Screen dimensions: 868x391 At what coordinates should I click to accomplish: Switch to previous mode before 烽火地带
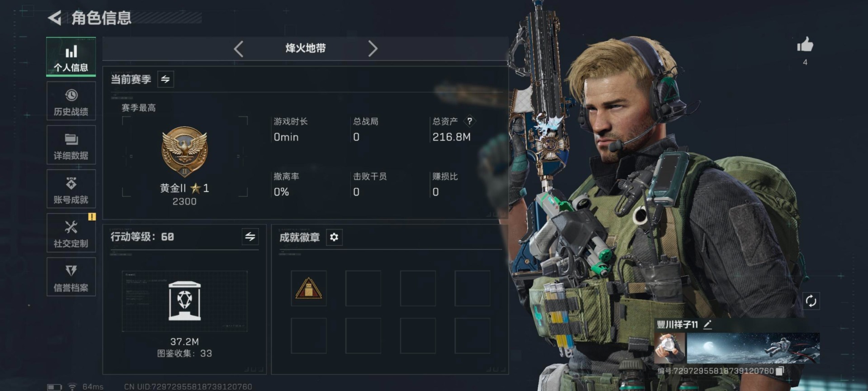coord(239,48)
